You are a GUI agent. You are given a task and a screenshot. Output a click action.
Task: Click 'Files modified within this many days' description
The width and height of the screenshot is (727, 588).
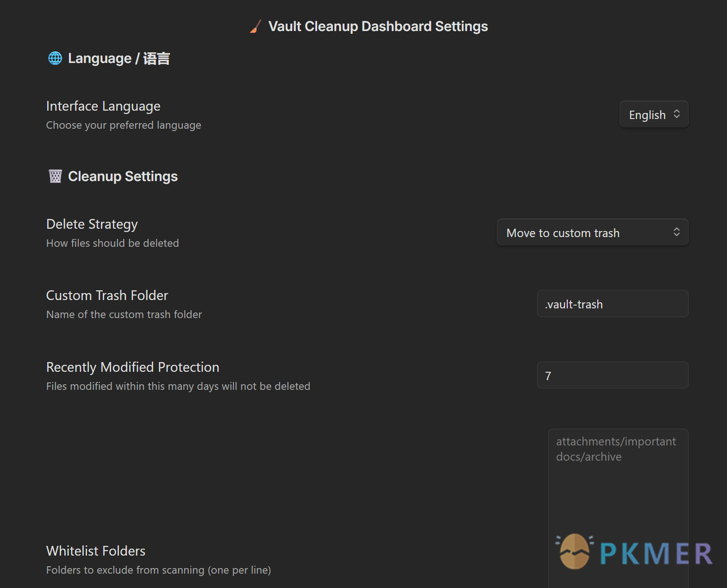[x=178, y=386]
